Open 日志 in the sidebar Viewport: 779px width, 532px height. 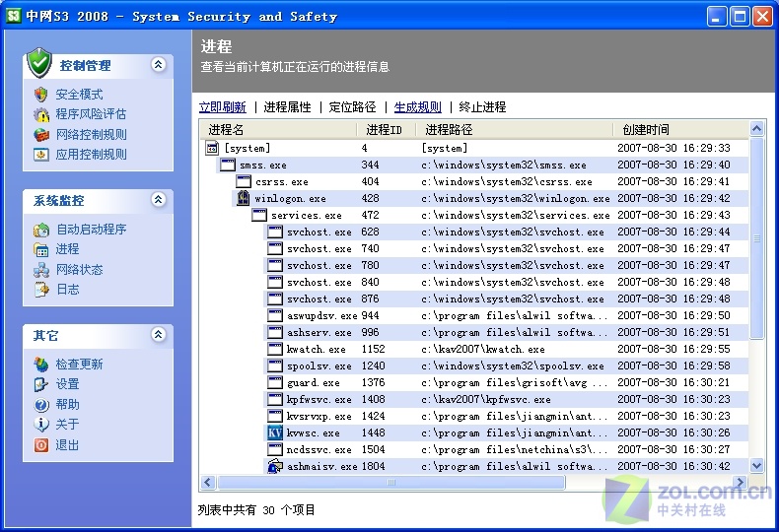tap(68, 290)
